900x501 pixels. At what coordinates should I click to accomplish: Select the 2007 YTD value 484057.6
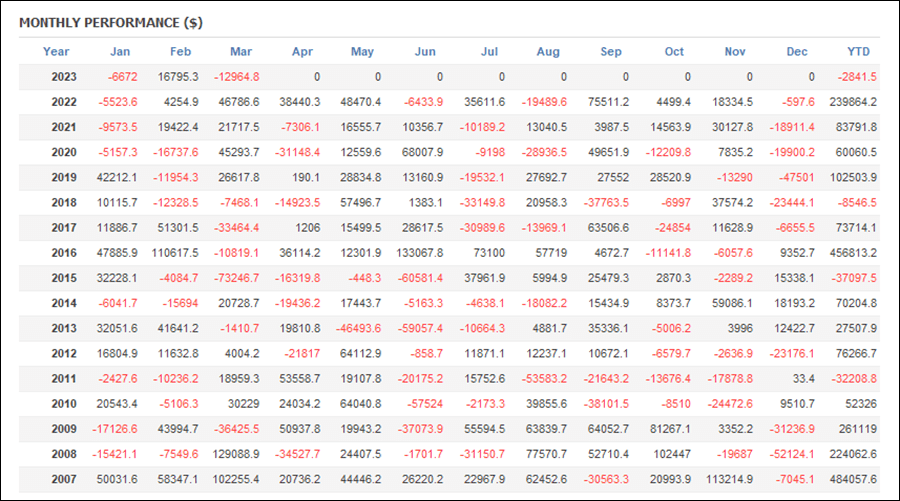(853, 479)
